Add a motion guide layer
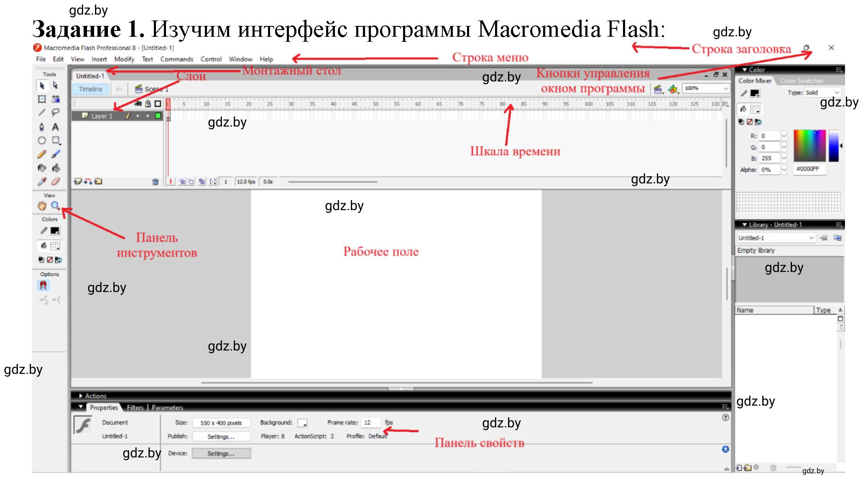This screenshot has height=480, width=868. tap(88, 181)
